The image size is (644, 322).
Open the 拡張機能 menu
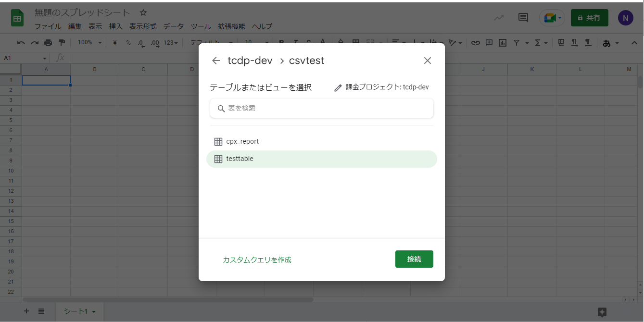click(x=231, y=26)
